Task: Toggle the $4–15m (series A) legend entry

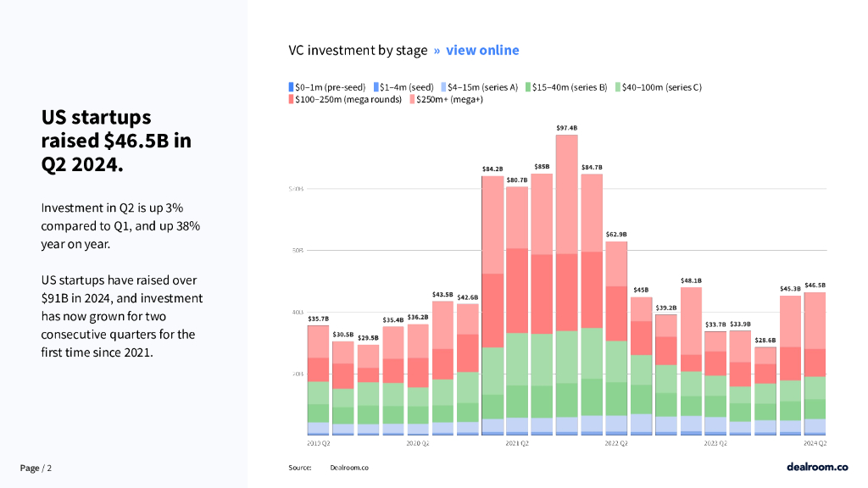Action: click(481, 87)
